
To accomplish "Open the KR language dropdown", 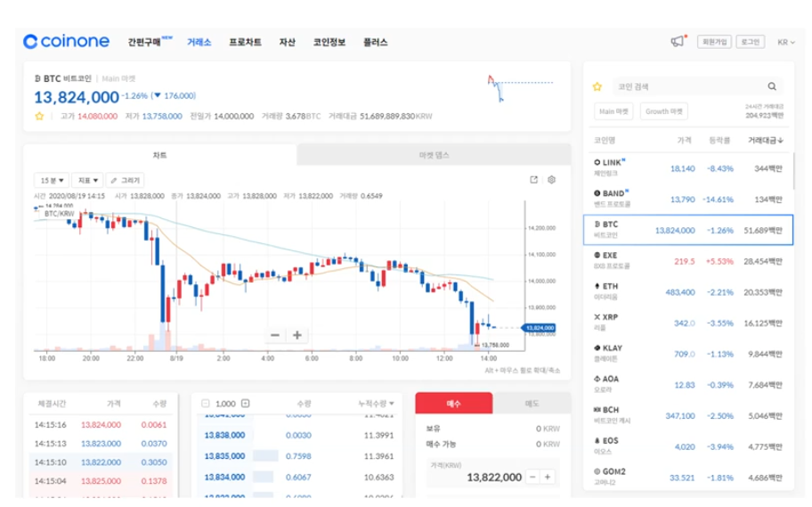I will [x=785, y=42].
